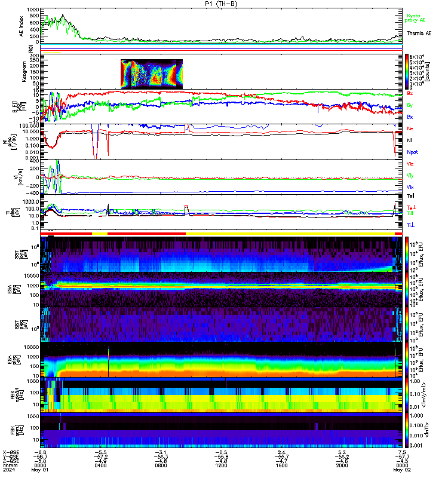Viewport: 448px width, 478px height.
Task: Click the 6x10^4 counts color bar label
Action: pyautogui.click(x=417, y=57)
